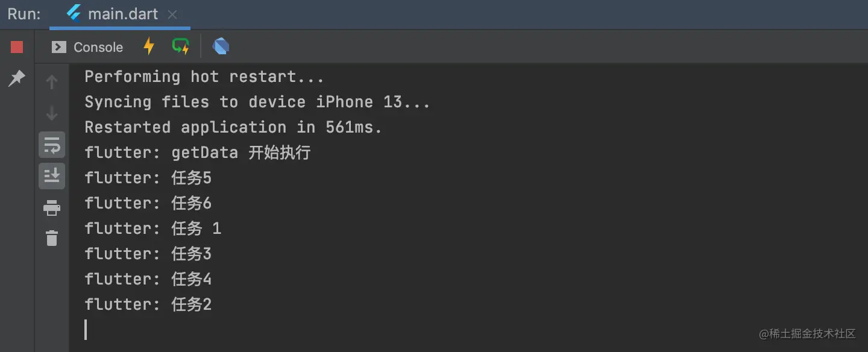This screenshot has width=868, height=352.
Task: Click the 'Restarted application in 561ms.' line
Action: coord(233,127)
